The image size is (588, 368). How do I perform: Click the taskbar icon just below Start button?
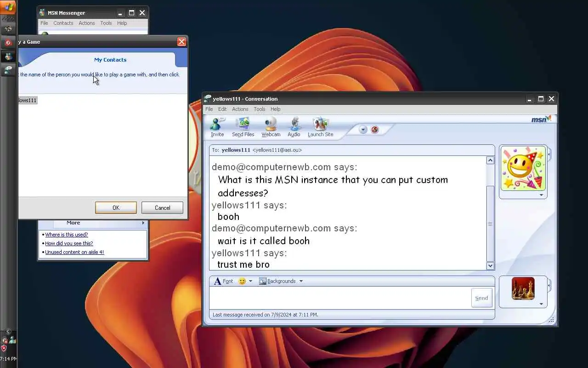8,29
